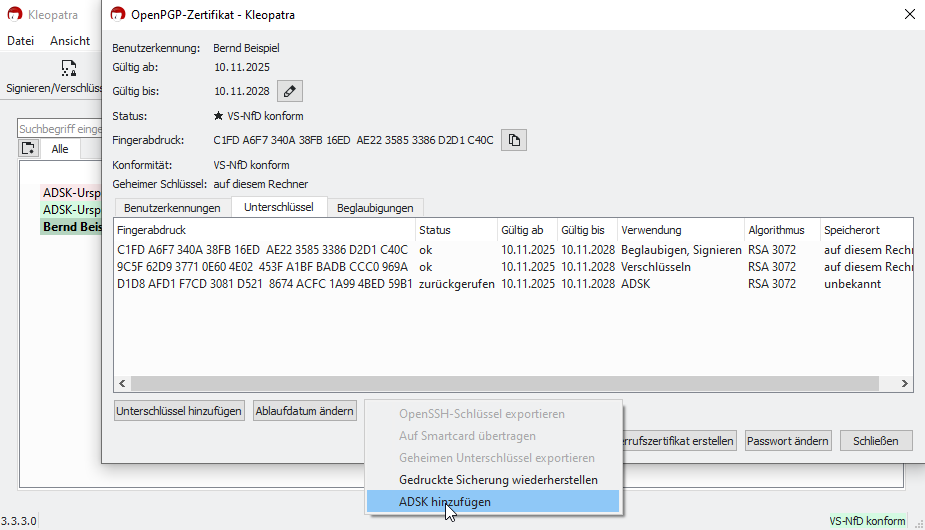Click greyed Geheimen Unterschlüssel exportieren entry
925x530 pixels.
(x=493, y=458)
